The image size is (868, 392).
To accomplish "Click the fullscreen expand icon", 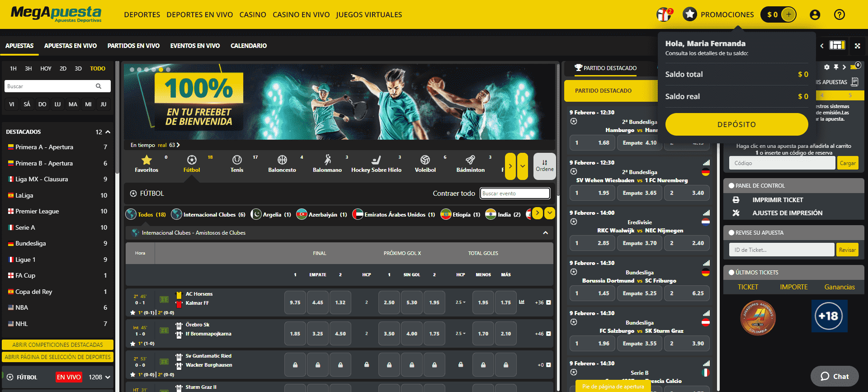I will click(858, 46).
